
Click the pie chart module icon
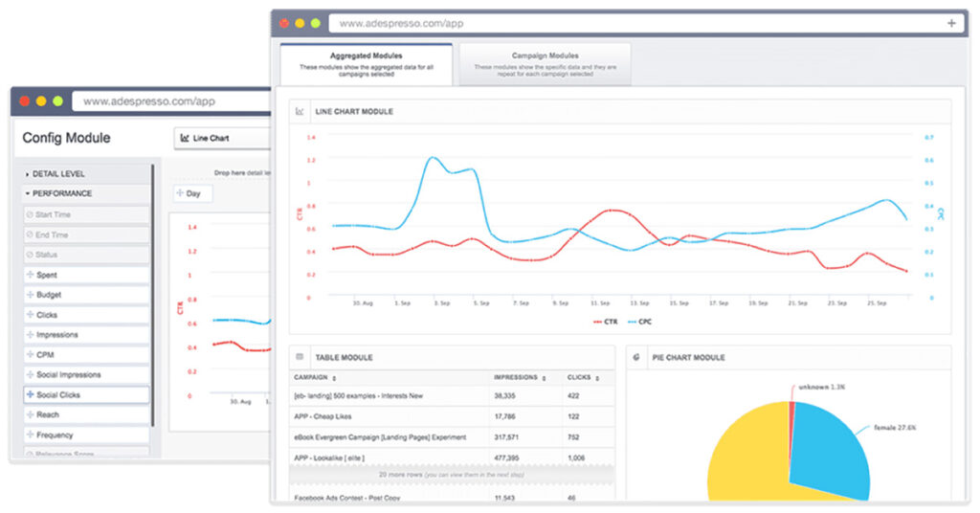pos(637,357)
